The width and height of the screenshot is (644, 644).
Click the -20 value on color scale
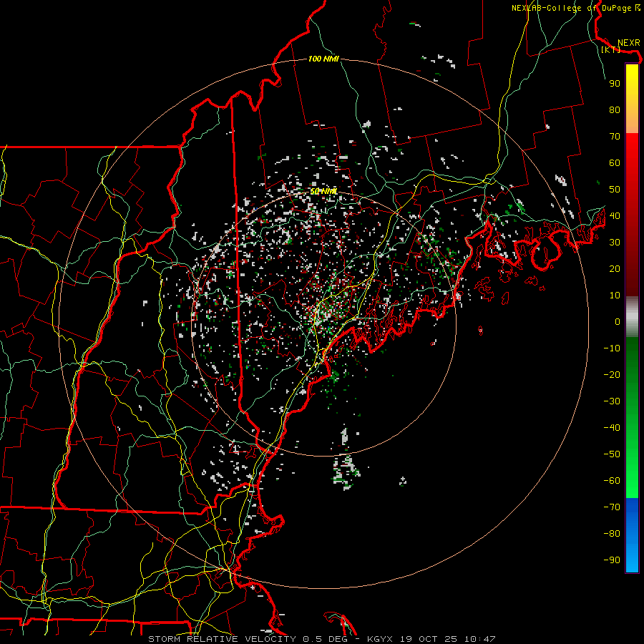tap(612, 374)
